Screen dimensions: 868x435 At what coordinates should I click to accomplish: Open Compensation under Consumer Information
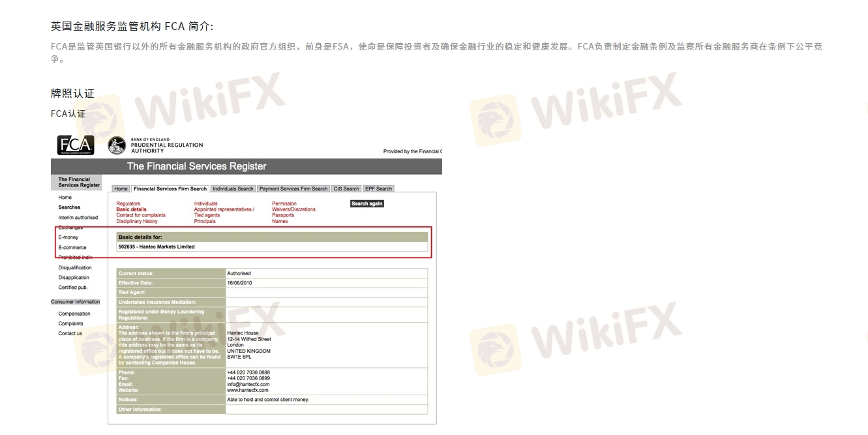[74, 314]
